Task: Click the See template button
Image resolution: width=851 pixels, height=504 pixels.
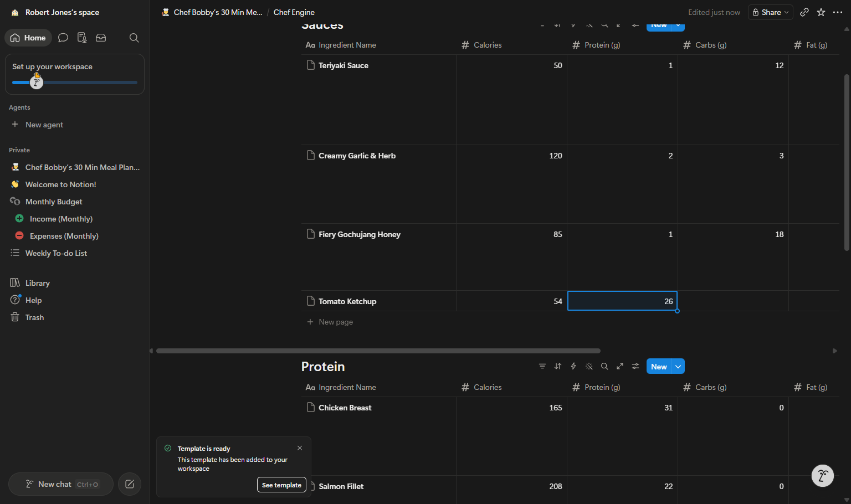Action: [x=281, y=485]
